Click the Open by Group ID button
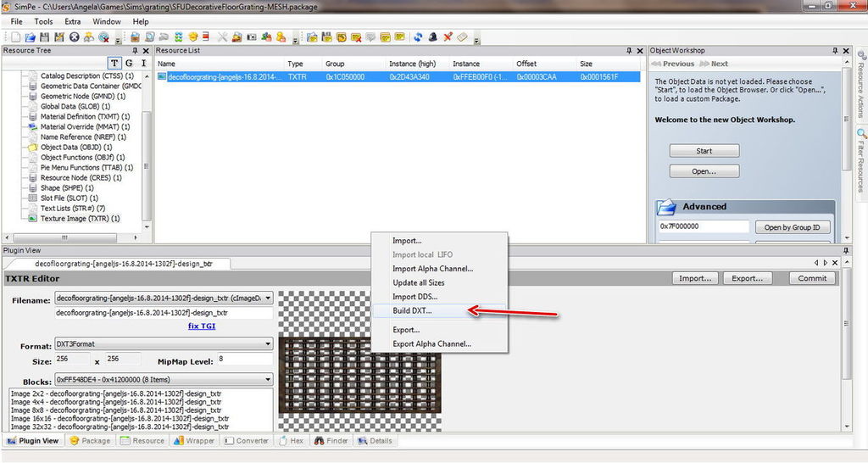 tap(793, 227)
